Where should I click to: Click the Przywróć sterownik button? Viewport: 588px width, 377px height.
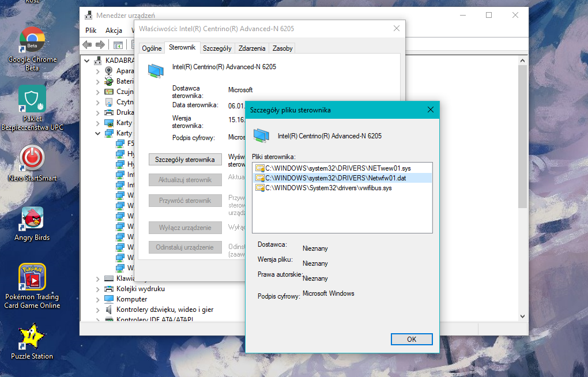pyautogui.click(x=185, y=200)
